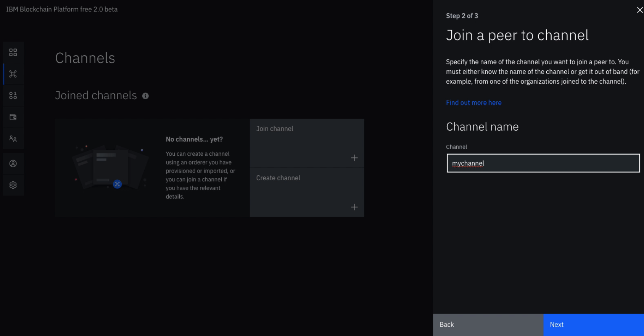
Task: Select the Channels network icon in sidebar
Action: pyautogui.click(x=13, y=74)
